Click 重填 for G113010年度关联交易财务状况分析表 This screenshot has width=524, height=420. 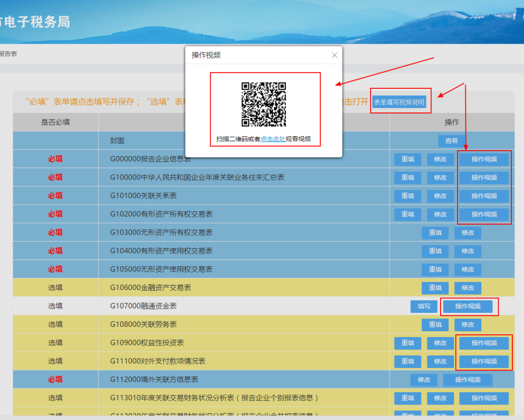[x=408, y=398]
